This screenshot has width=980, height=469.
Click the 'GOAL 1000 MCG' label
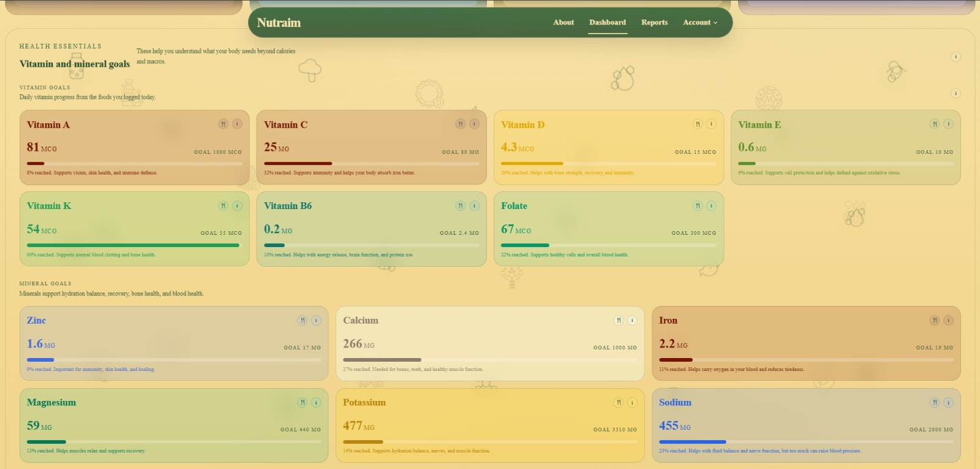click(218, 152)
